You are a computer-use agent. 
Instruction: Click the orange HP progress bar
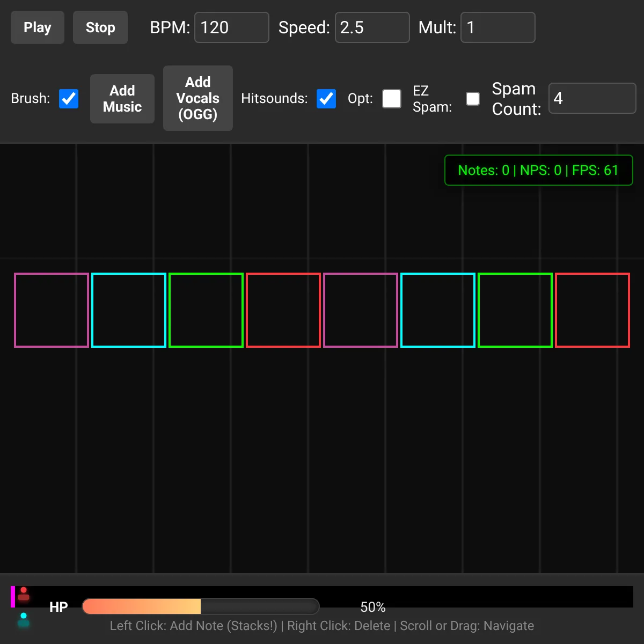tap(201, 606)
